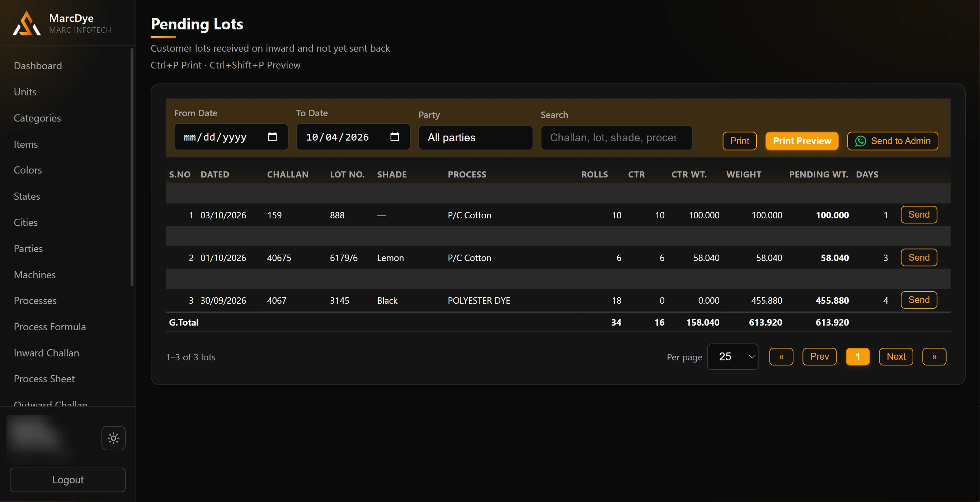Screen dimensions: 980x502
Task: Click the Prev pagination button
Action: pos(819,357)
